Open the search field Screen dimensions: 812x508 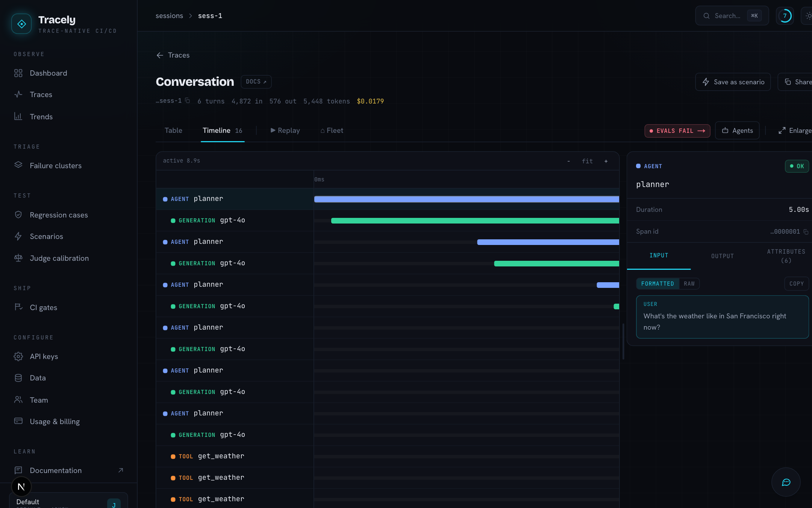[732, 16]
